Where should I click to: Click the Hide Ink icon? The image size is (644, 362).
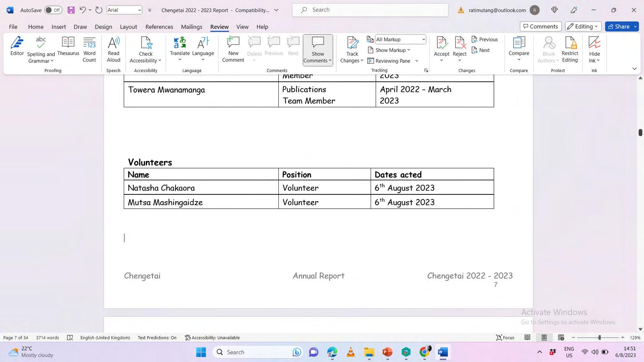point(595,43)
